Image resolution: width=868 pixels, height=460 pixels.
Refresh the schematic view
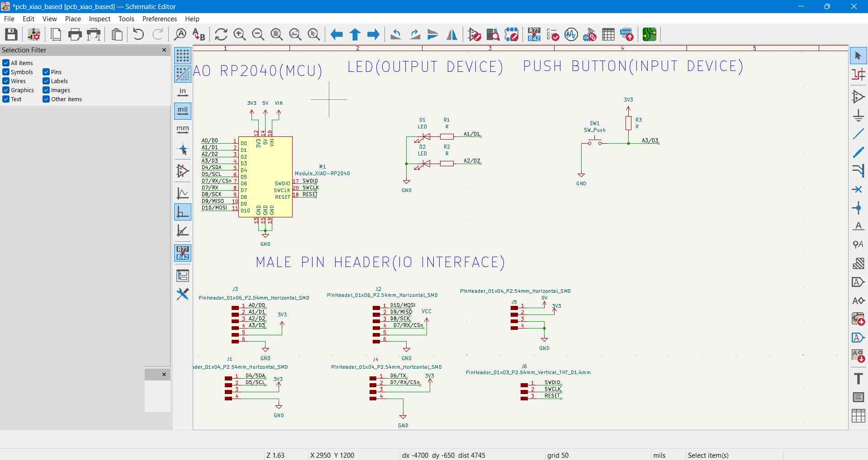coord(221,34)
